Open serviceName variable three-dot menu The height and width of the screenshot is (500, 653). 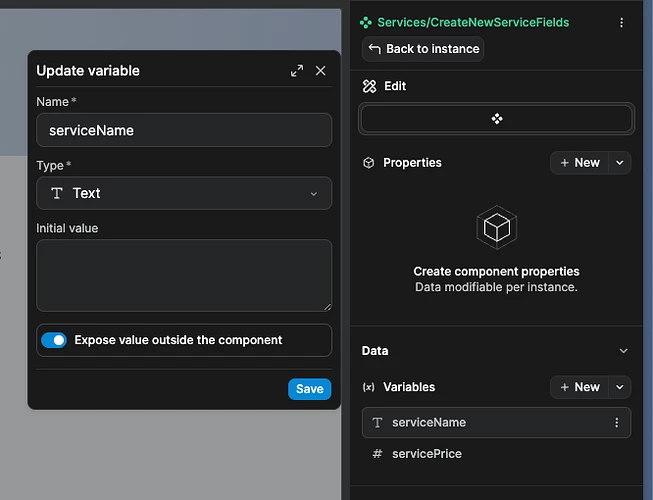[617, 423]
